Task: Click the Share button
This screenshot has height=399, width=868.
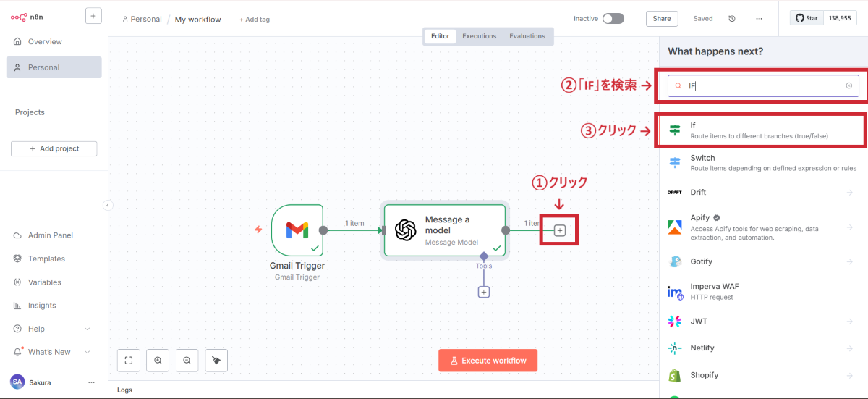Action: [x=661, y=19]
